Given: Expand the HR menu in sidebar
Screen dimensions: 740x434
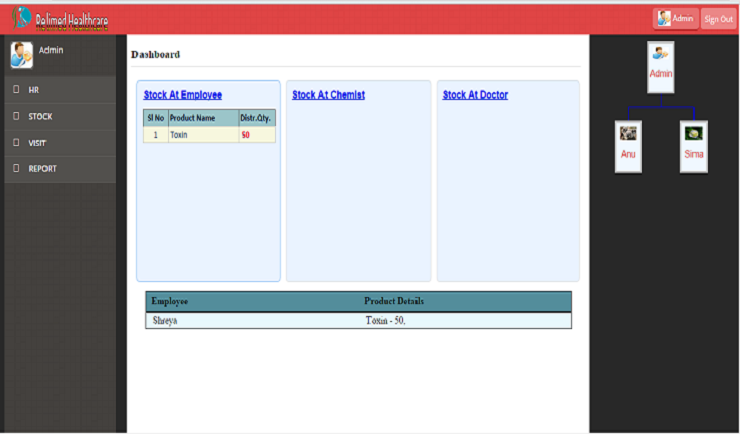Looking at the screenshot, I should click(x=33, y=90).
